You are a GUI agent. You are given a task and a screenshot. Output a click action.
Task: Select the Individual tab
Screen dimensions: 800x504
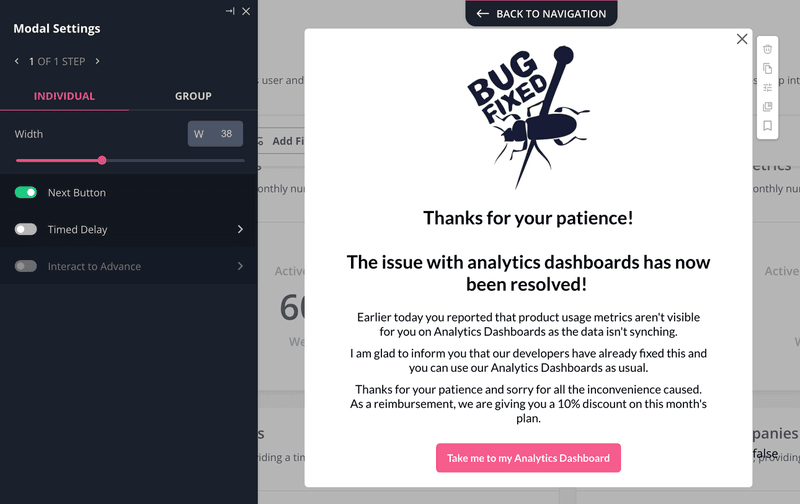click(64, 96)
